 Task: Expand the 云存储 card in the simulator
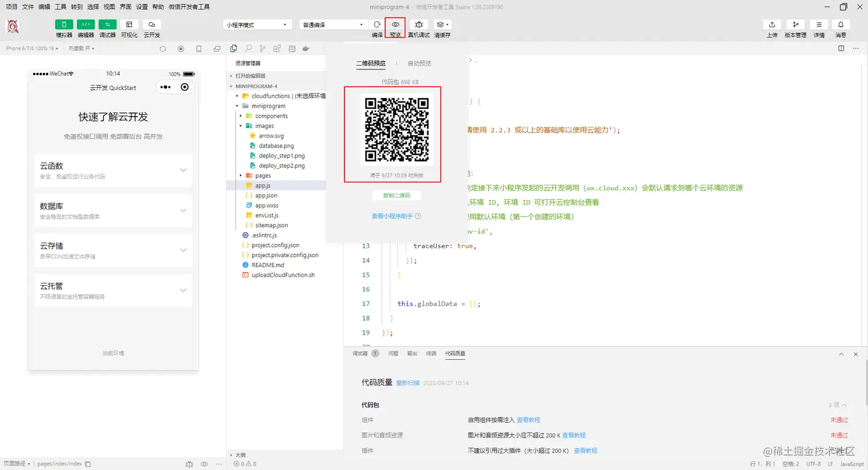(x=113, y=250)
